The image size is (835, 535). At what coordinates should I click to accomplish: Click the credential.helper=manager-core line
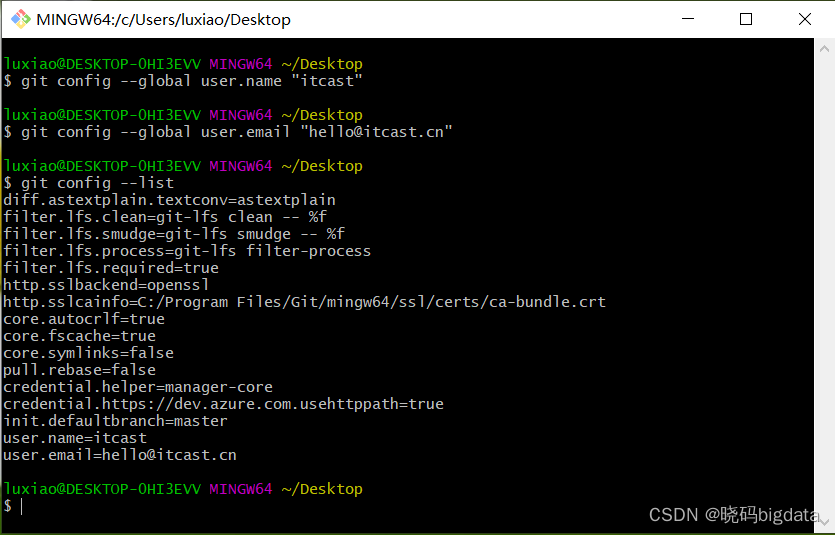tap(138, 387)
